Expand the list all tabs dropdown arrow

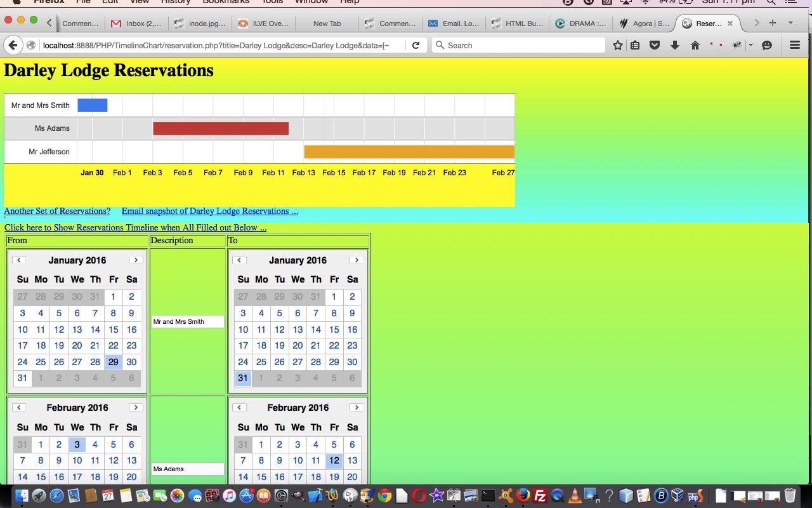pyautogui.click(x=790, y=23)
